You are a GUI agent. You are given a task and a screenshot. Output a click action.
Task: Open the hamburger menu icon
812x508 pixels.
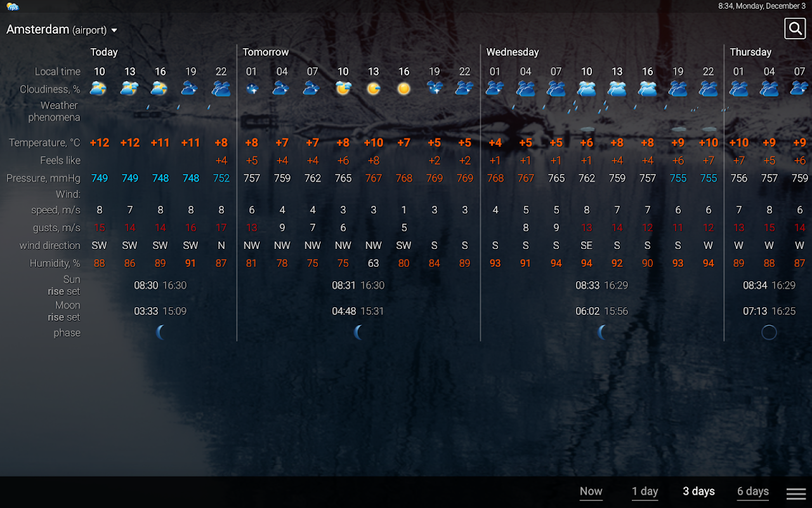(796, 493)
